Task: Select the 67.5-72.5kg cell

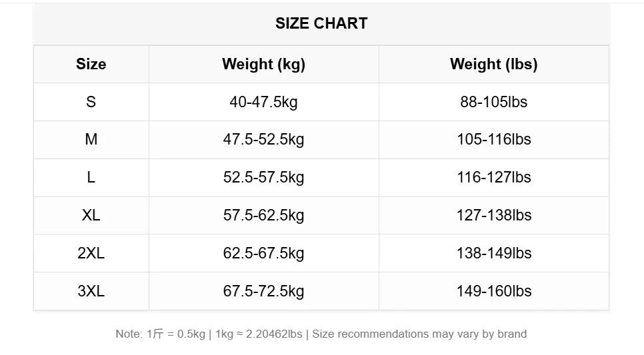Action: pyautogui.click(x=263, y=292)
